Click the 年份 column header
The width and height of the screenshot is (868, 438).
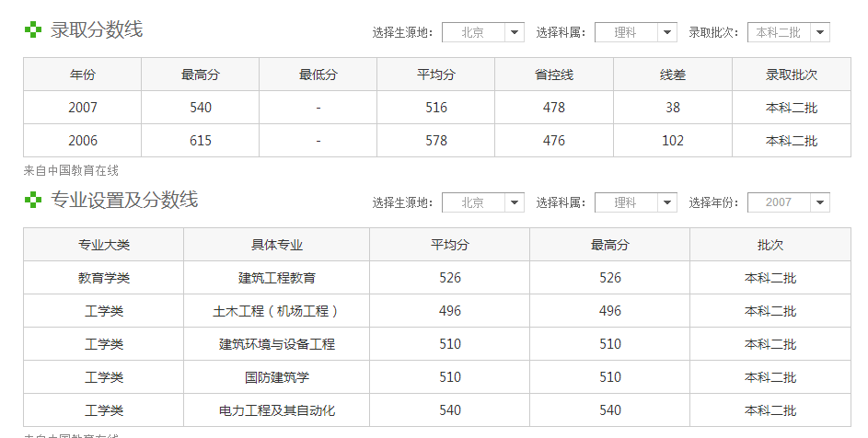(x=82, y=75)
